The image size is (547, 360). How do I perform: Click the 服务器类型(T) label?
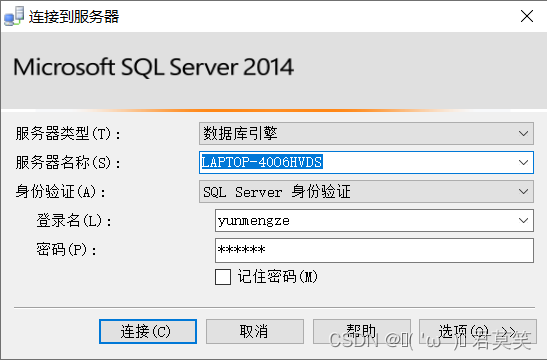(68, 133)
